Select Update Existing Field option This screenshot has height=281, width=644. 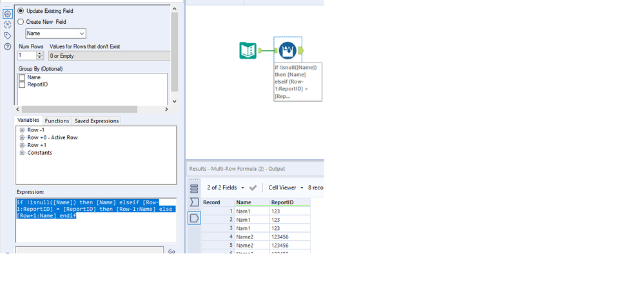click(21, 11)
